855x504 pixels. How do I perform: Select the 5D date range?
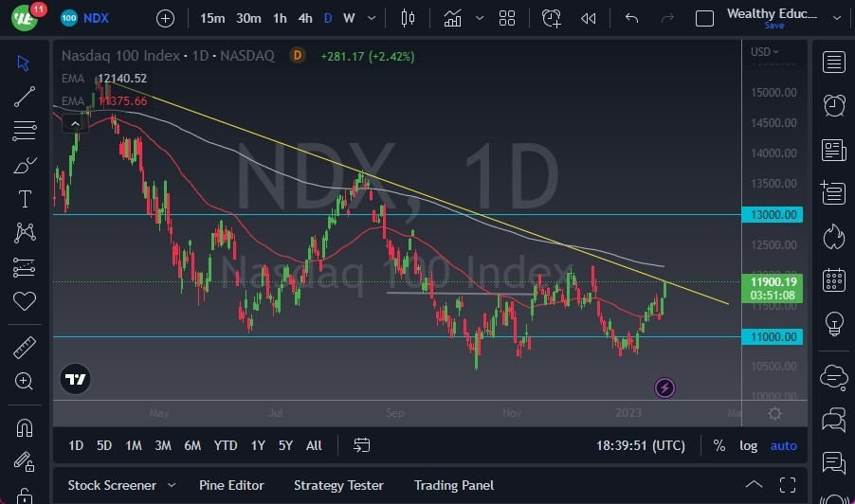pos(104,445)
